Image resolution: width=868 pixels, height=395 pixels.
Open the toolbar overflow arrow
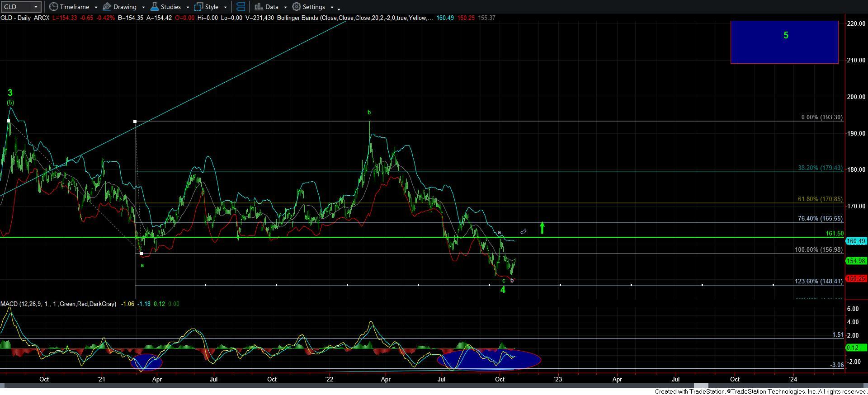pos(339,9)
